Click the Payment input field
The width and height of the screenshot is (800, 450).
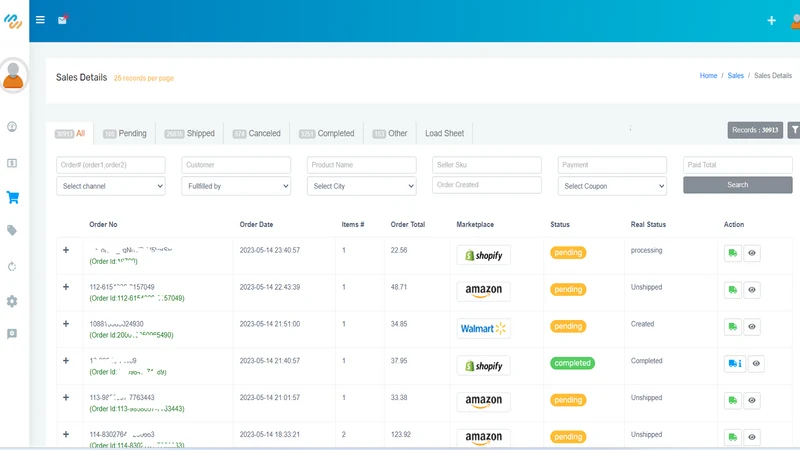point(612,165)
